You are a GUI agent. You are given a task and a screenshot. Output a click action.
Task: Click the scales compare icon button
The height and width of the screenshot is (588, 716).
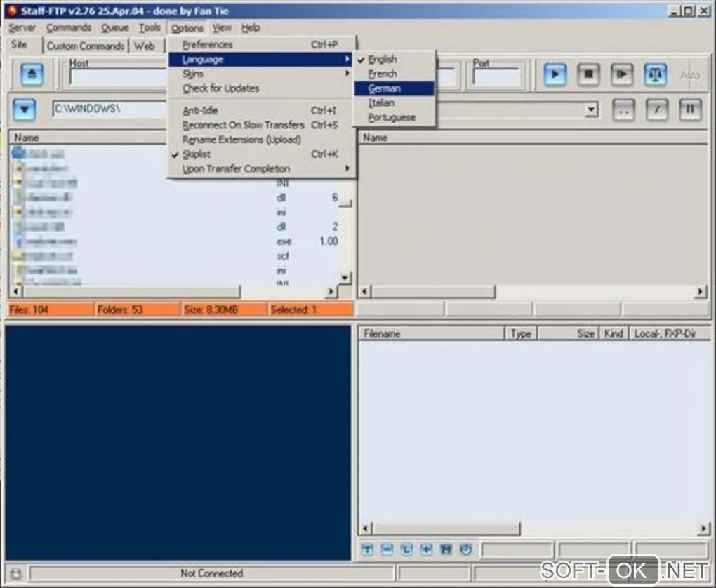pos(655,74)
